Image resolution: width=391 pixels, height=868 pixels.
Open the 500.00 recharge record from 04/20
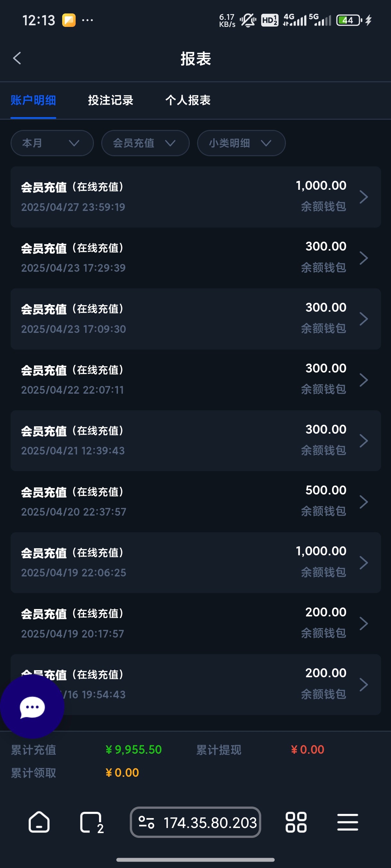click(x=196, y=502)
